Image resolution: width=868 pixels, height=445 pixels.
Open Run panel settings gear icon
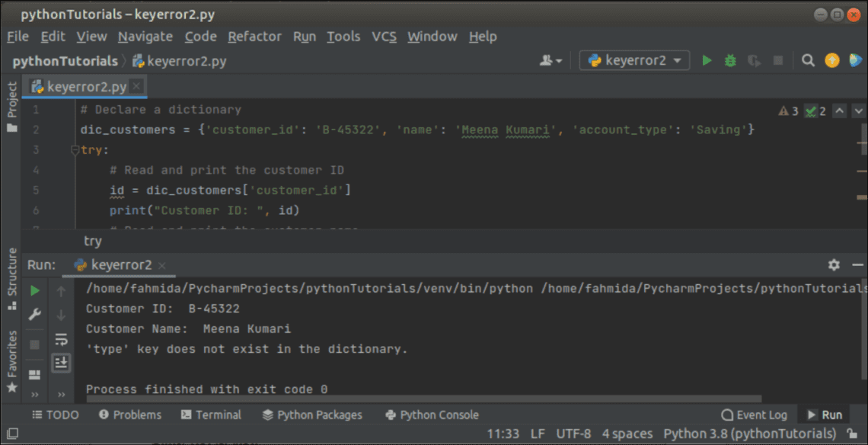(x=833, y=264)
